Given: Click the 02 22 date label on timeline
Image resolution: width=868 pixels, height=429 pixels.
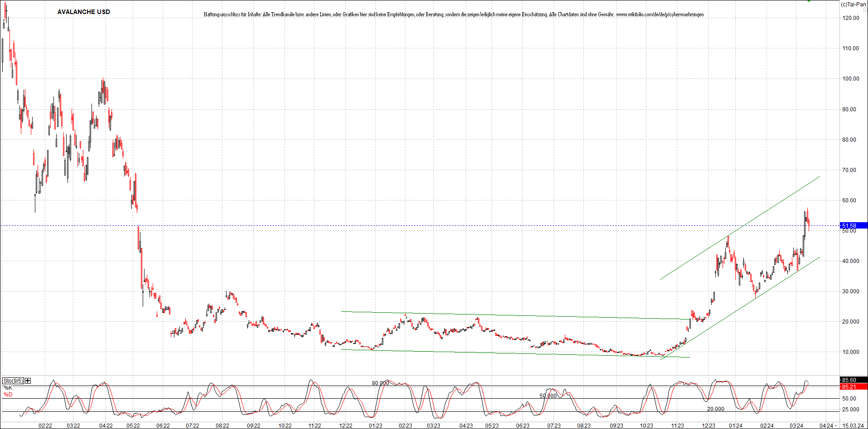Looking at the screenshot, I should click(45, 425).
